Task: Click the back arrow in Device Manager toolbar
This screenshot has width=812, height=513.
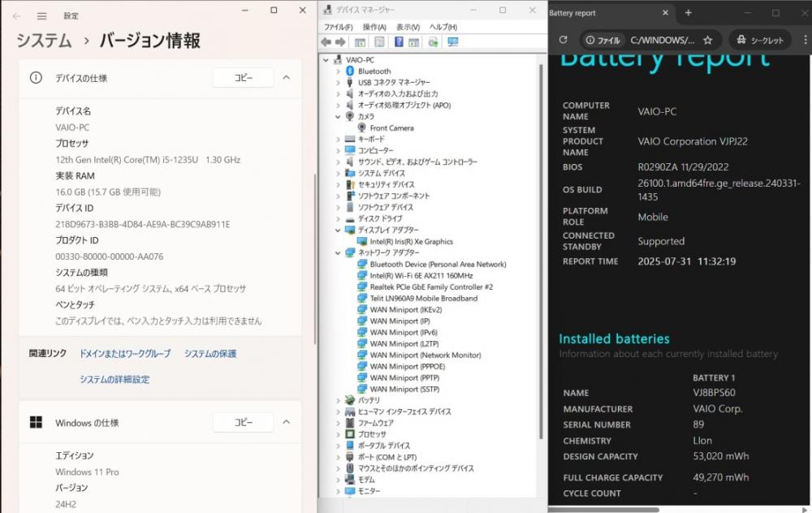Action: click(x=326, y=42)
